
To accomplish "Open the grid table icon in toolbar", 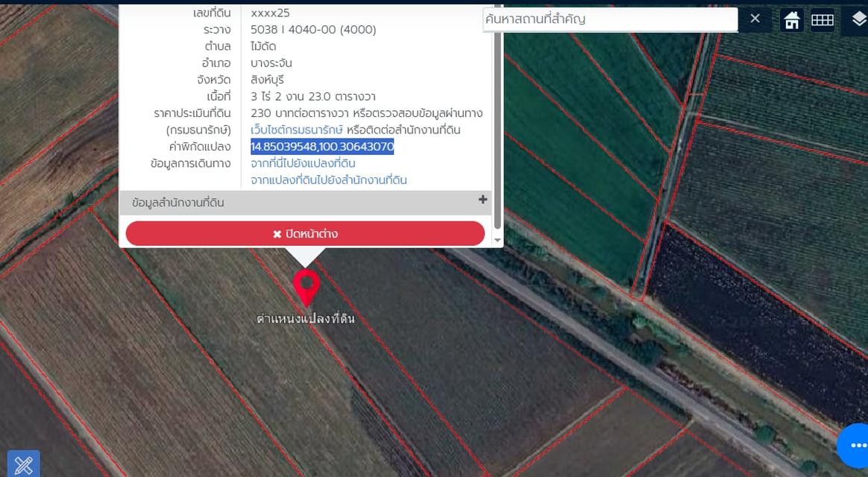I will click(823, 20).
